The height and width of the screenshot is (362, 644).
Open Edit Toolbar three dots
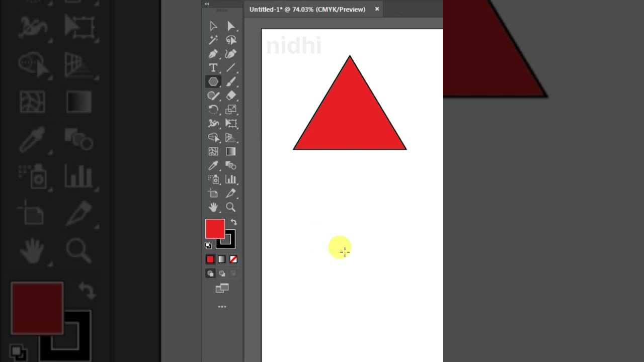pyautogui.click(x=222, y=307)
